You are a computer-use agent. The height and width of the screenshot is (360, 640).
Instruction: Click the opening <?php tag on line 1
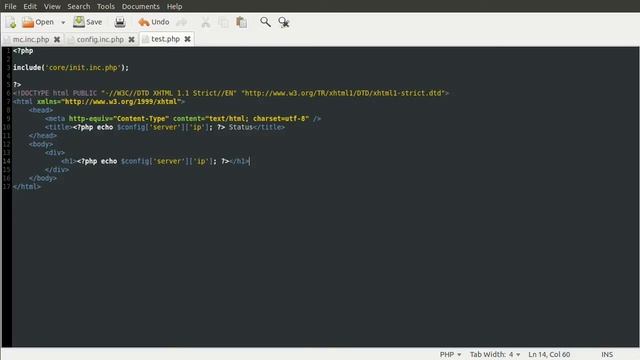click(x=23, y=51)
